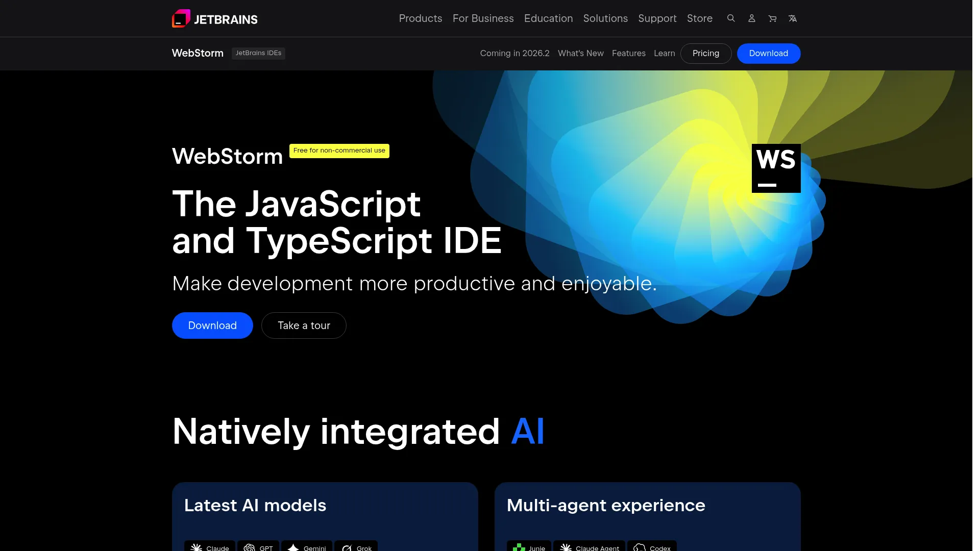
Task: Open the Products menu
Action: [x=421, y=18]
